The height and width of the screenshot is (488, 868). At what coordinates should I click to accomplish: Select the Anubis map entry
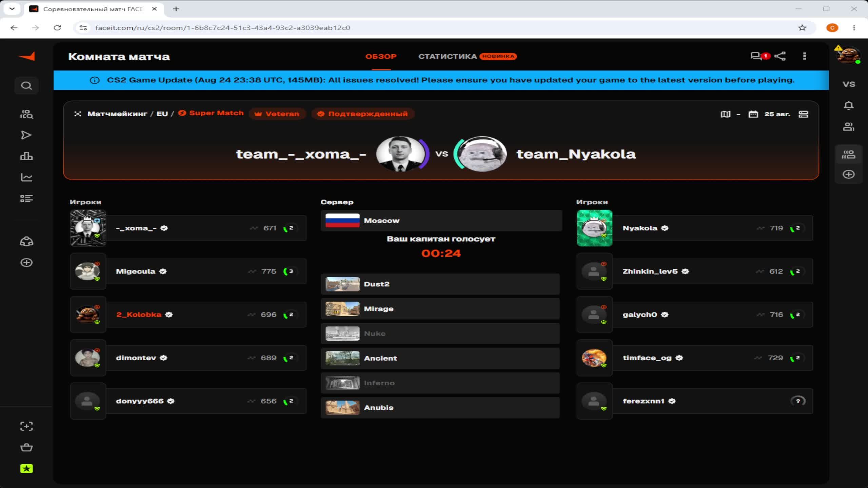click(x=440, y=408)
